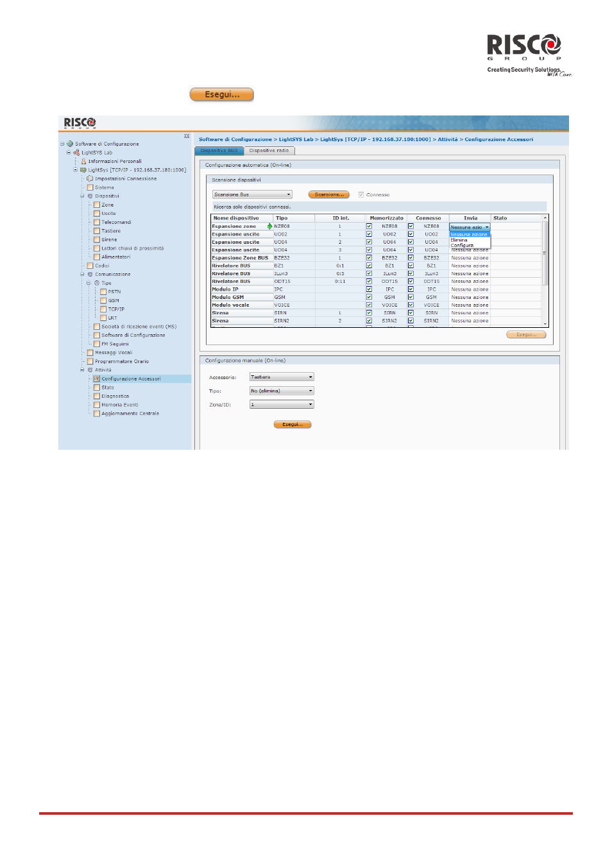Click the device table vertical scrollbar
The width and height of the screenshot is (612, 868).
[545, 271]
